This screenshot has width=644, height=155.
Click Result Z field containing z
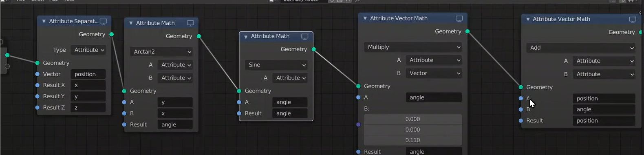[x=88, y=107]
